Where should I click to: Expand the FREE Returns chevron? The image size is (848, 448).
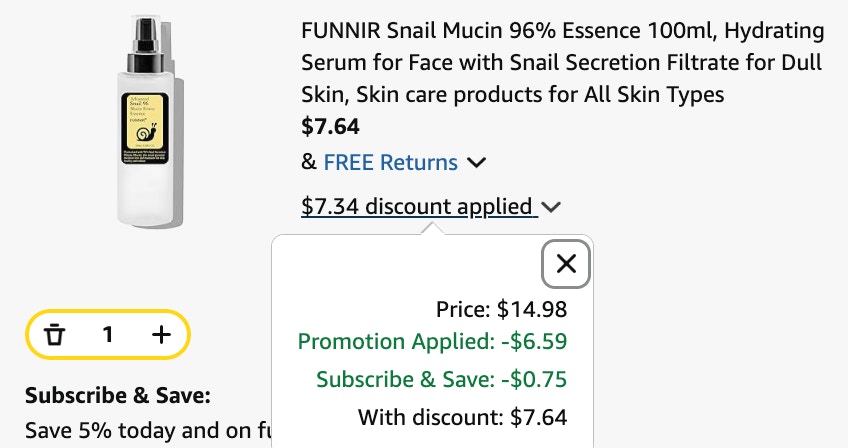[x=476, y=162]
